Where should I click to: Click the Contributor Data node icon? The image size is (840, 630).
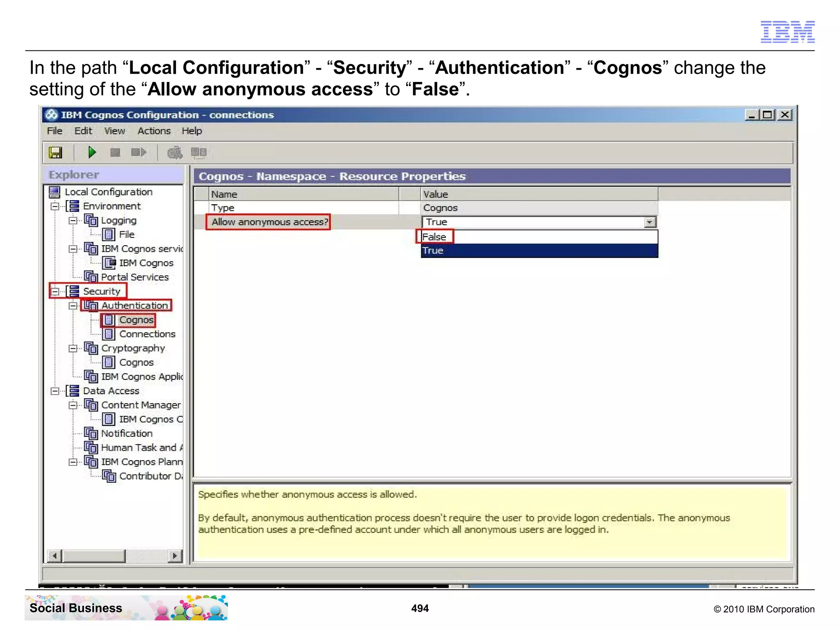tap(109, 476)
